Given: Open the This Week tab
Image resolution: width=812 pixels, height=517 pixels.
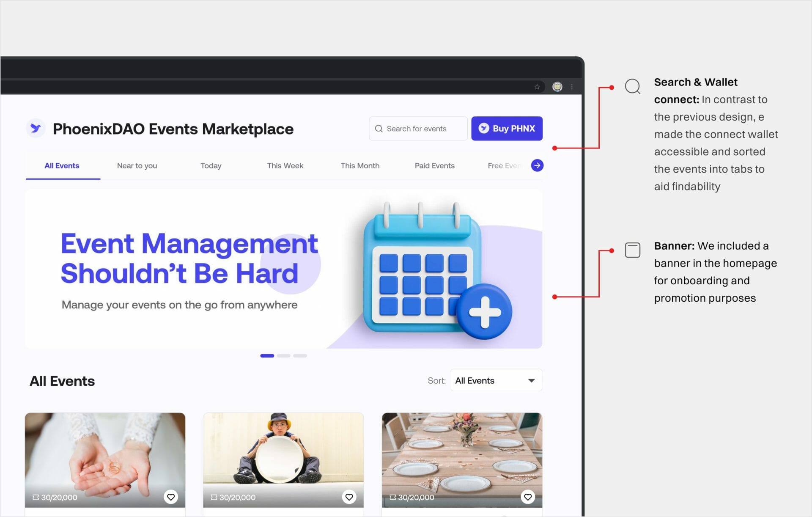Looking at the screenshot, I should point(285,166).
